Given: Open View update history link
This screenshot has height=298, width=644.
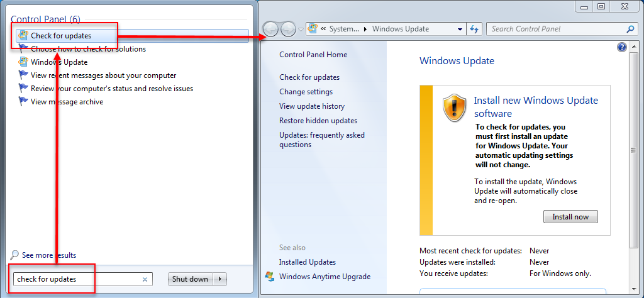Looking at the screenshot, I should coord(312,106).
